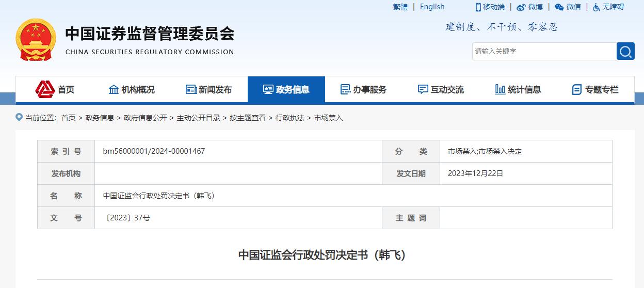The height and width of the screenshot is (288, 644).
Task: Click the 文号 label cell
Action: (66, 218)
